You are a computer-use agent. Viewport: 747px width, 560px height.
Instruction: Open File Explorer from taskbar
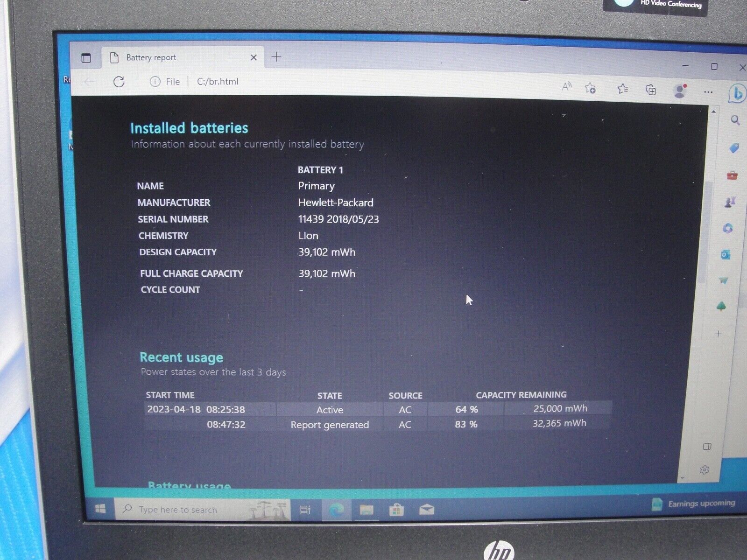tap(366, 510)
